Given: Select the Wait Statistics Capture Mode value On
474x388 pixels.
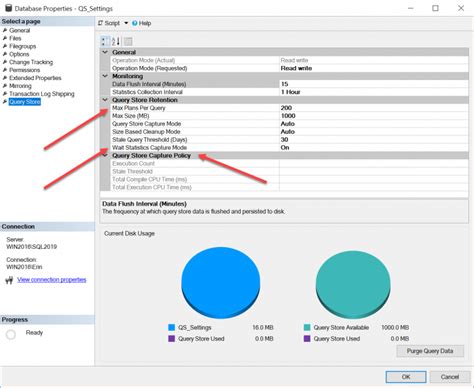Looking at the screenshot, I should tap(374, 148).
